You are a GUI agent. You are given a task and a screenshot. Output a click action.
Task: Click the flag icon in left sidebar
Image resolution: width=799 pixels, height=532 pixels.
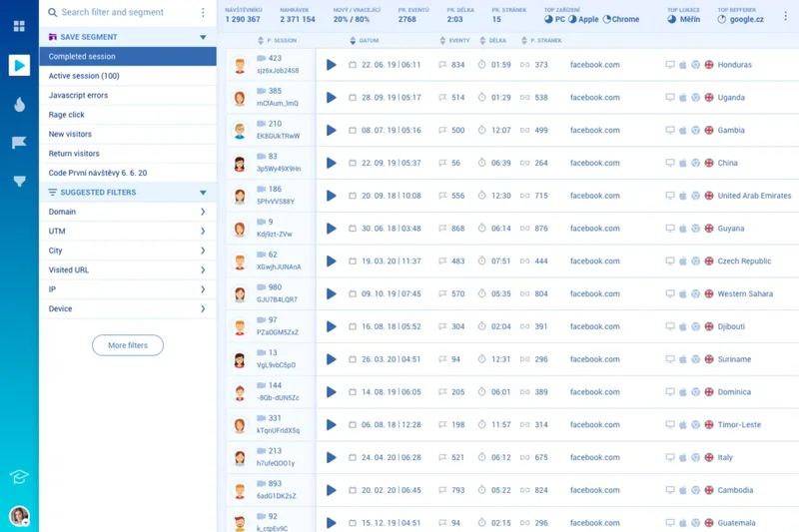19,143
